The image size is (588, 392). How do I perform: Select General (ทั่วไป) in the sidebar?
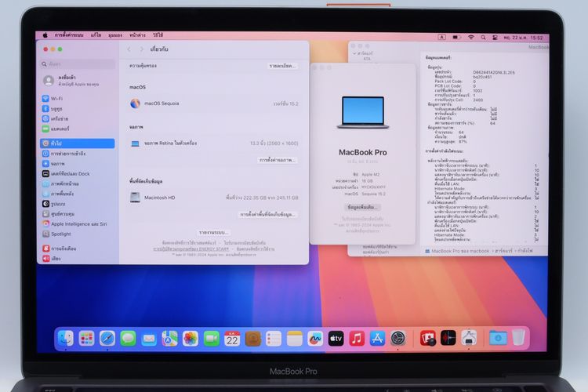coord(78,143)
